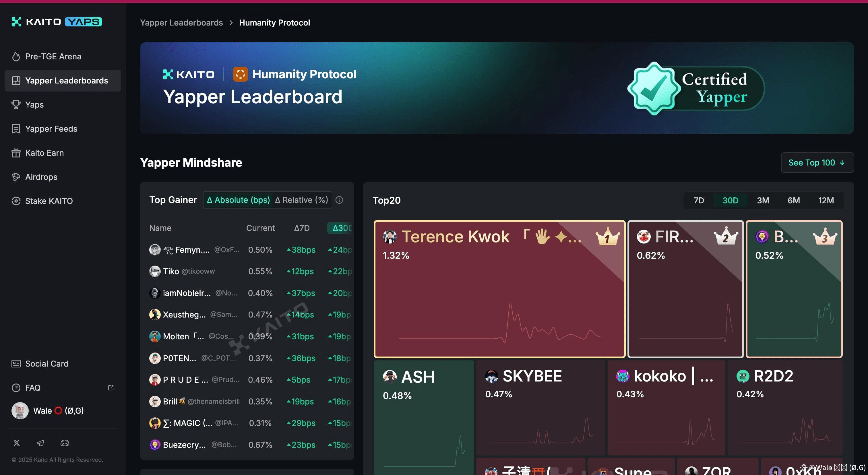Click the Certified Yapper badge

click(x=696, y=88)
